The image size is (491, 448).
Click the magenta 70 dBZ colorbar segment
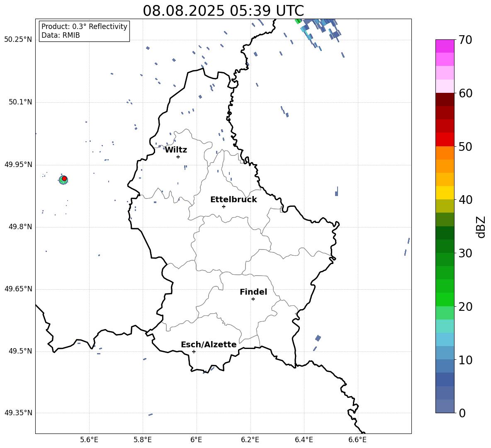tap(445, 46)
